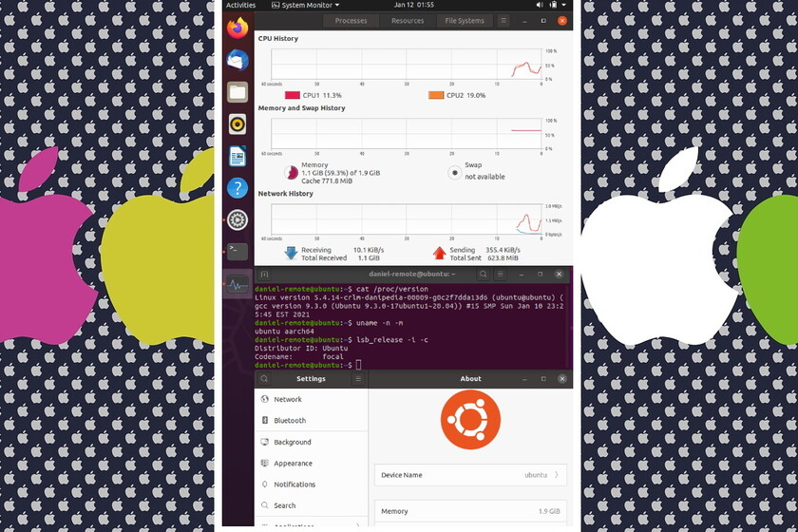The image size is (798, 532).
Task: Switch to the Processes tab
Action: click(351, 21)
